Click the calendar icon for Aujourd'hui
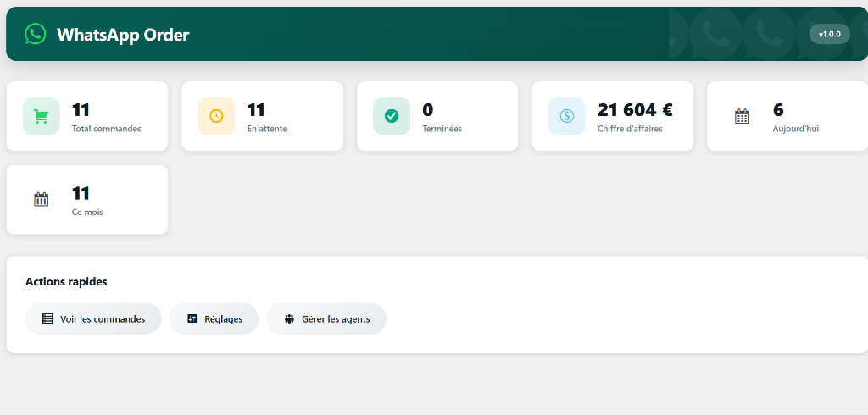The image size is (868, 415). (x=742, y=116)
